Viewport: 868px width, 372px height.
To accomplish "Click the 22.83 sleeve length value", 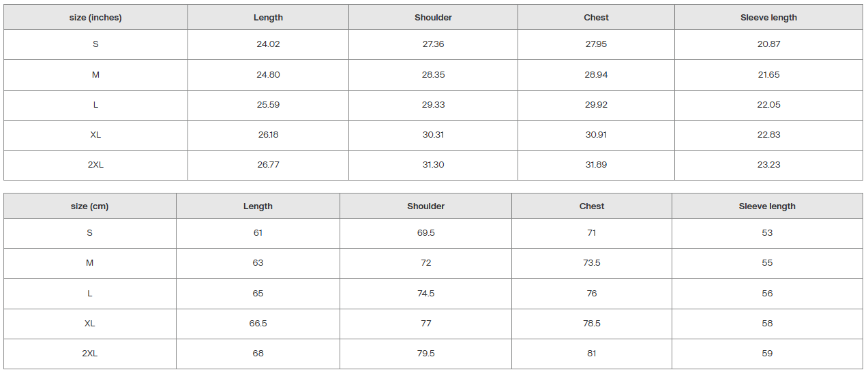I will tap(769, 135).
